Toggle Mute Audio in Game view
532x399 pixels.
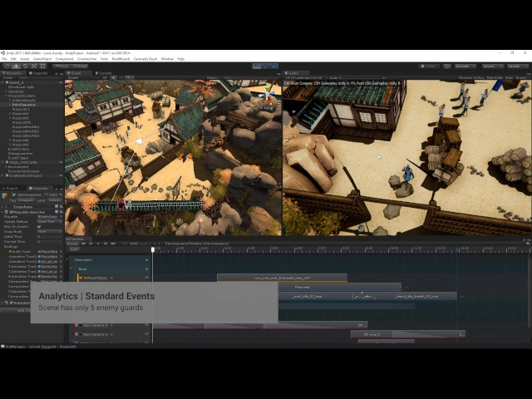tap(495, 77)
